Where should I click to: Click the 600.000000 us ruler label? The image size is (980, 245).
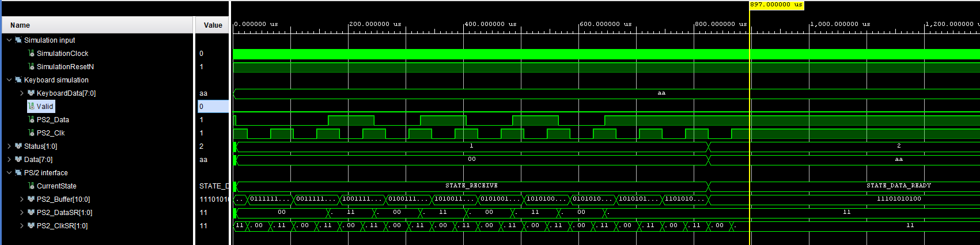(606, 24)
